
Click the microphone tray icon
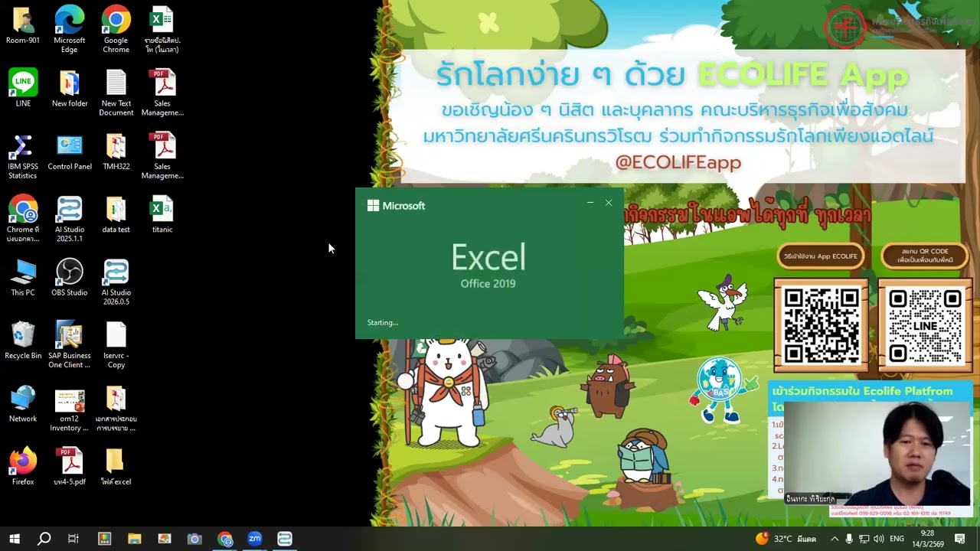coord(849,539)
